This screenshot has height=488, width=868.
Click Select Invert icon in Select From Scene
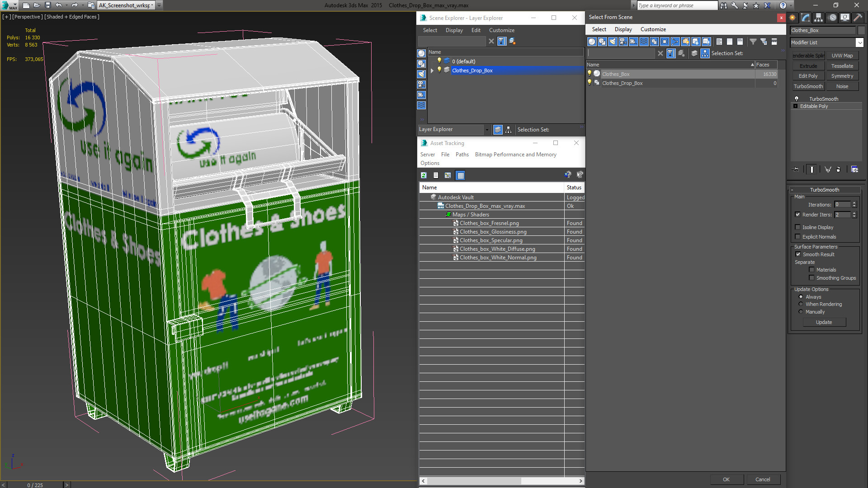(740, 42)
